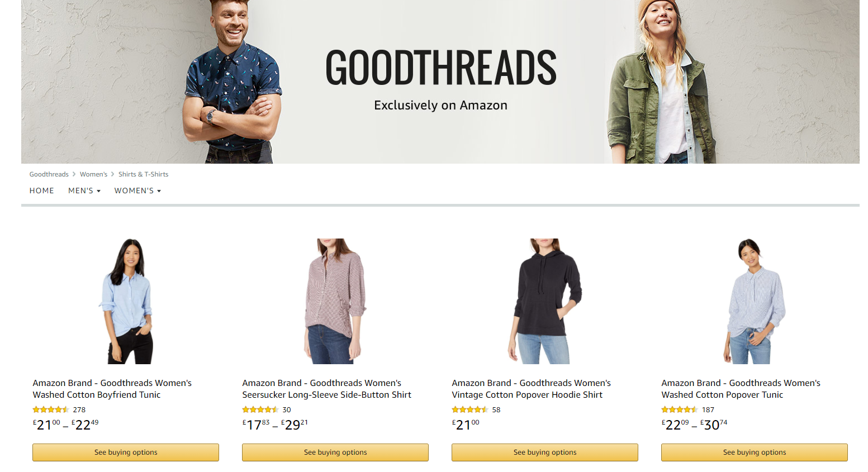Viewport: 868px width, 472px height.
Task: Open the Washed Cotton Boyfriend Tunic photo
Action: 126,301
